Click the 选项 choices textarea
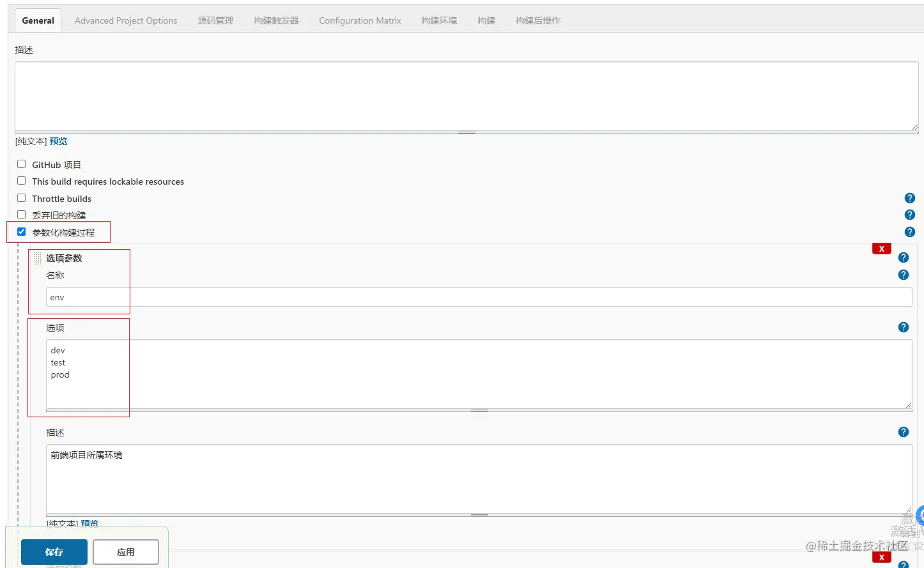This screenshot has width=924, height=568. pos(479,374)
